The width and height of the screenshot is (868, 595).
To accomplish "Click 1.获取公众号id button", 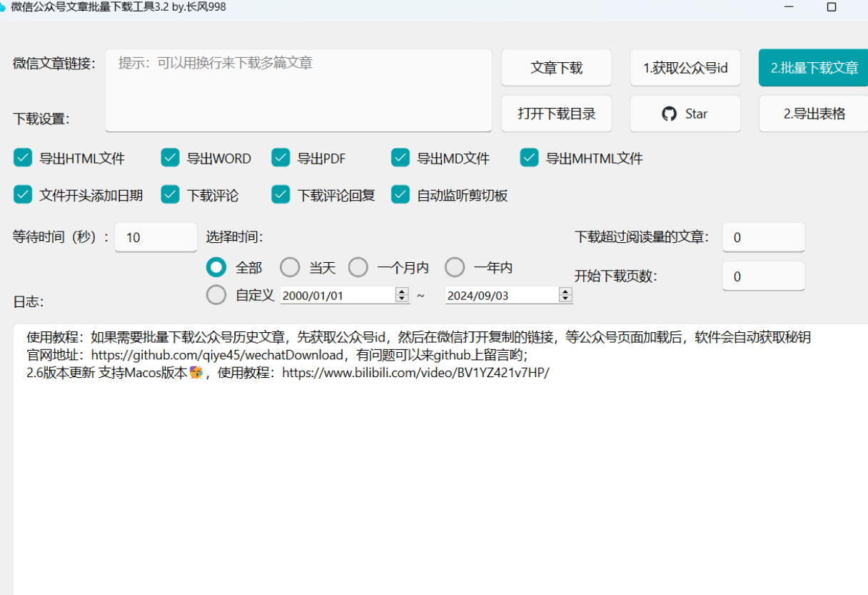I will (x=685, y=68).
